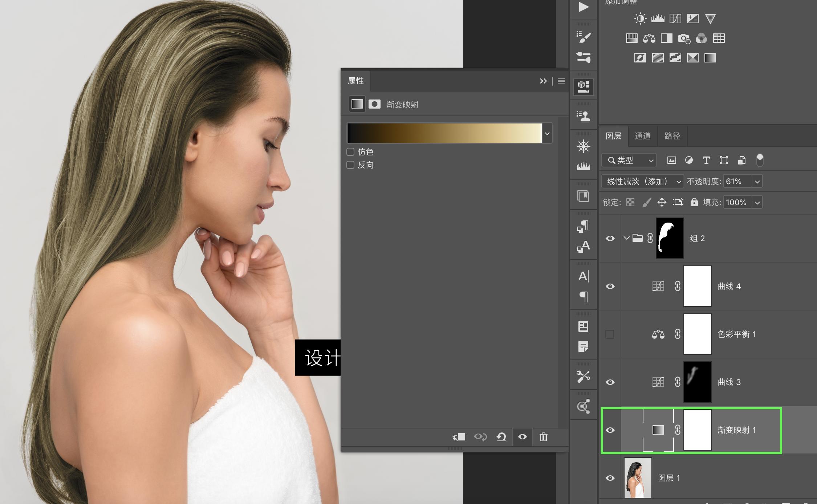Open the gradient preset picker arrow

pos(547,133)
